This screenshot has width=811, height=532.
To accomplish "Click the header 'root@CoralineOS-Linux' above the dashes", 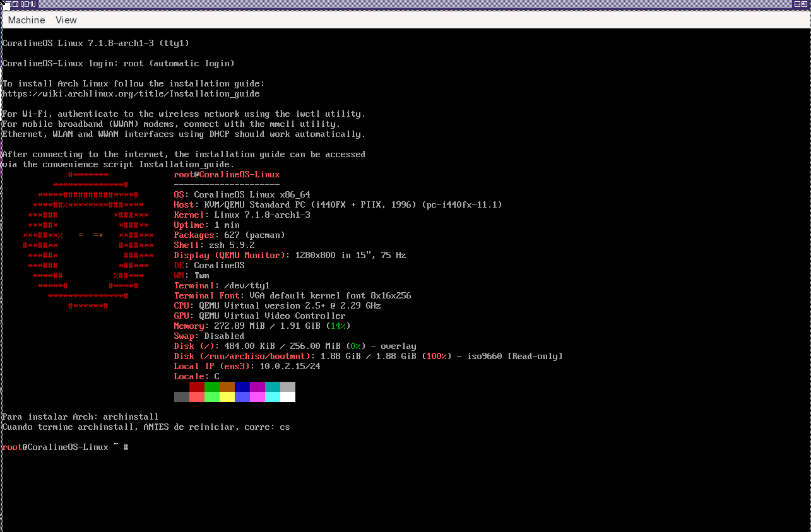I will [227, 174].
